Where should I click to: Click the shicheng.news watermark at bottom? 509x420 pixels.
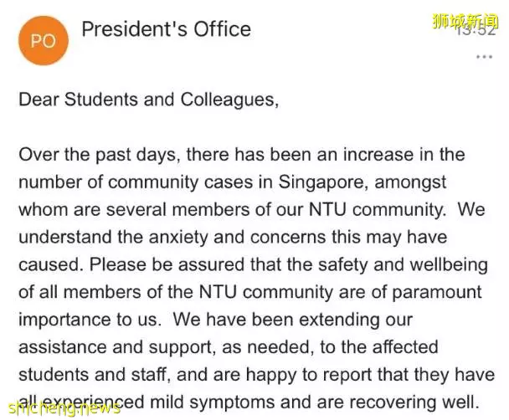[x=64, y=407]
